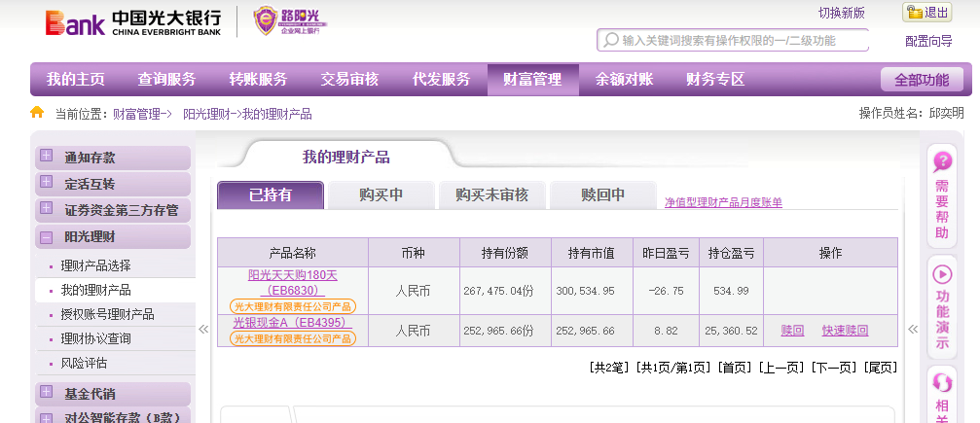Switch to the 赎回中 tab

[602, 194]
